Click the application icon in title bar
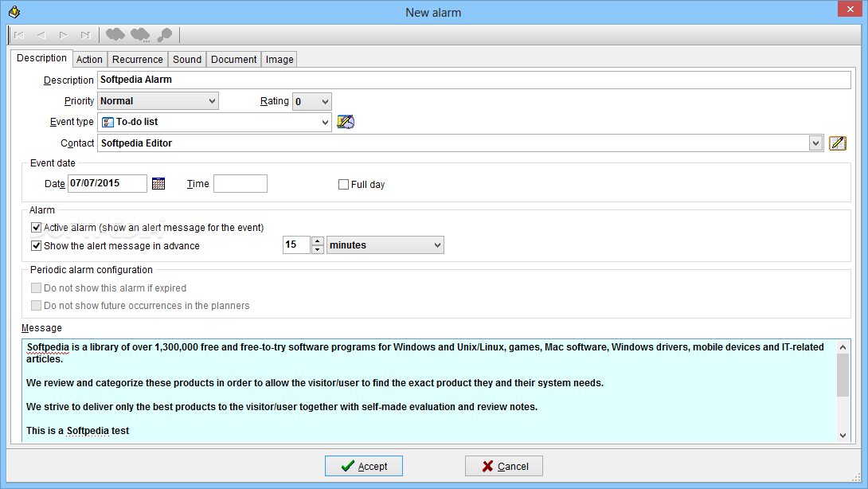 pyautogui.click(x=14, y=12)
